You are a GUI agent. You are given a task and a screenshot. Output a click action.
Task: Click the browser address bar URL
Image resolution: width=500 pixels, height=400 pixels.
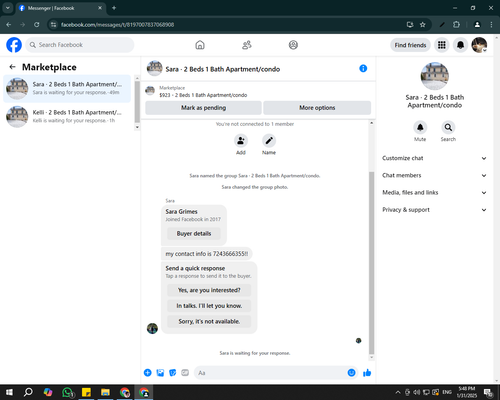(x=117, y=25)
